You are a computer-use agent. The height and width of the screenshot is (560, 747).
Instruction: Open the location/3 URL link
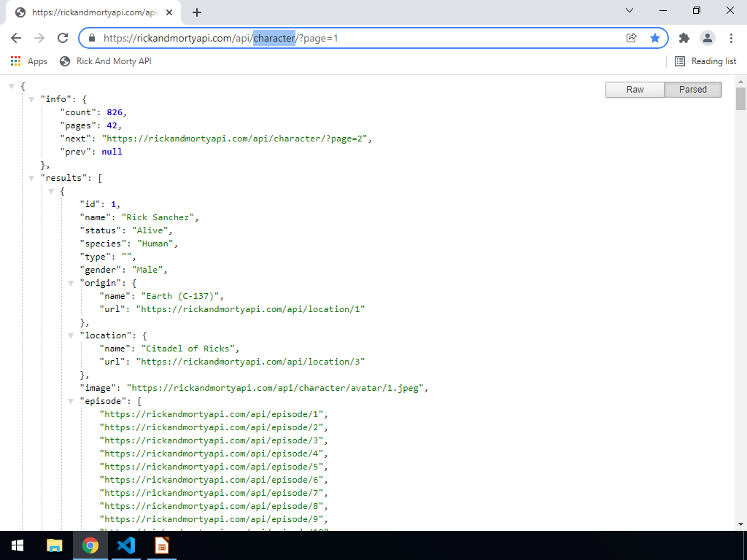(251, 362)
